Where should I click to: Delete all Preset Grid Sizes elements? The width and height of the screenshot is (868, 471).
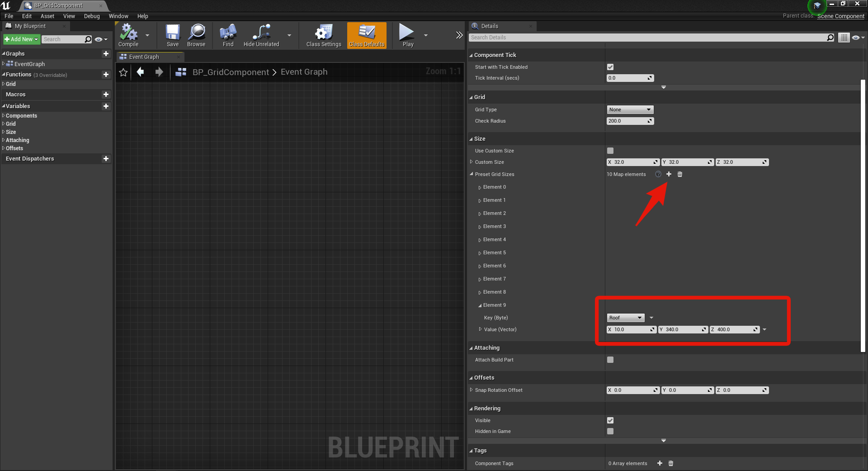tap(680, 174)
